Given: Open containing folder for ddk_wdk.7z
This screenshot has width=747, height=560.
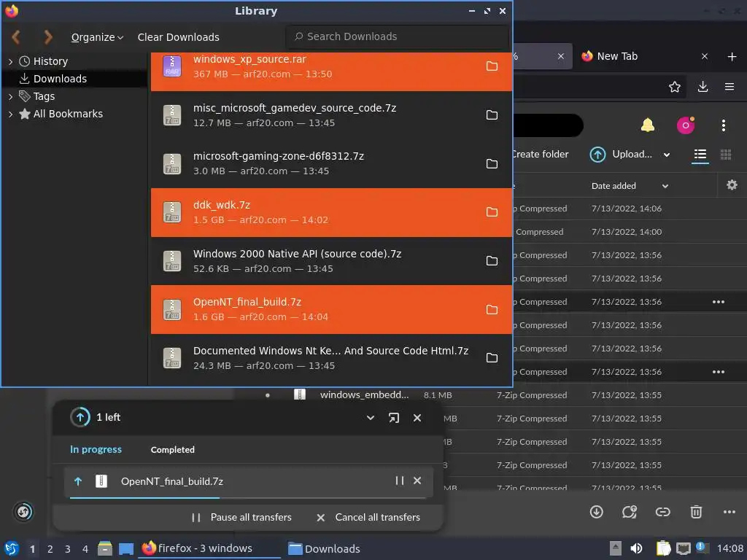Looking at the screenshot, I should 492,212.
